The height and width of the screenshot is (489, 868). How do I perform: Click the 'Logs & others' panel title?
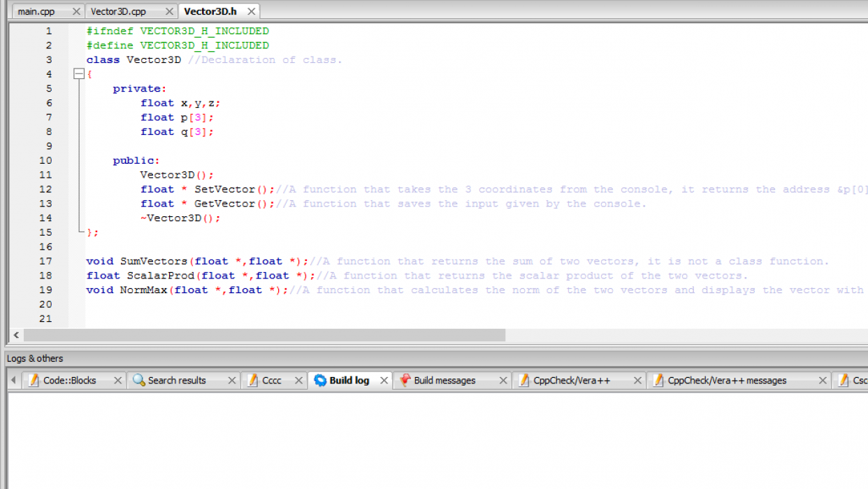(x=35, y=358)
